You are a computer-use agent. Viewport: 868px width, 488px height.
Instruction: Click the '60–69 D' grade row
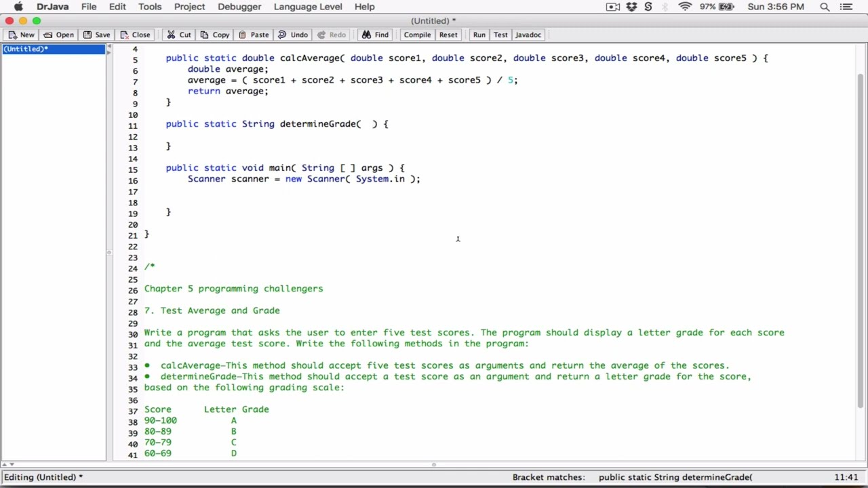(190, 453)
